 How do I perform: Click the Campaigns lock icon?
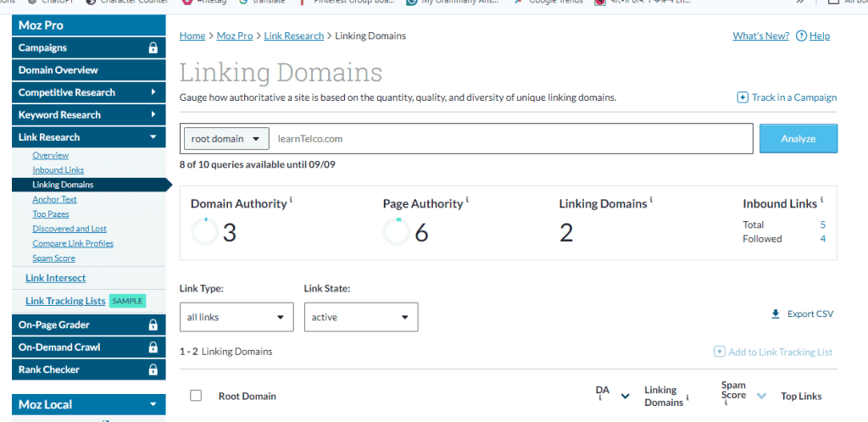click(153, 48)
